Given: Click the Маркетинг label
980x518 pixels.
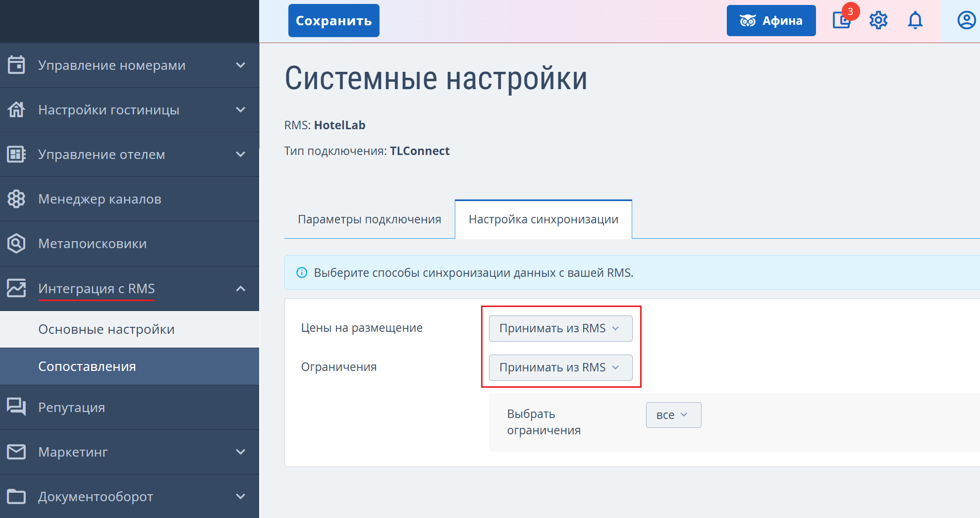Looking at the screenshot, I should coord(73,452).
